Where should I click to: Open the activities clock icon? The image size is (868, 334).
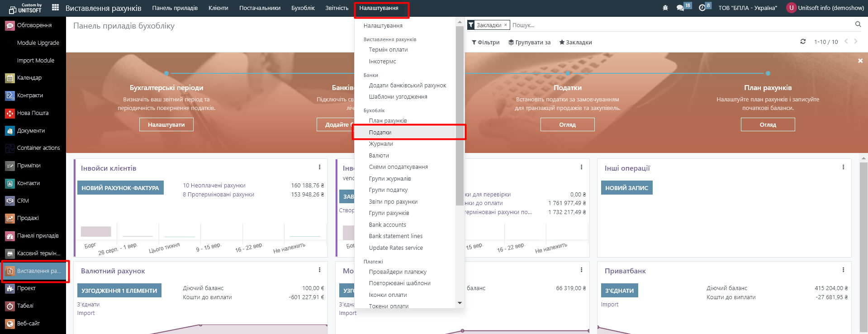tap(702, 8)
